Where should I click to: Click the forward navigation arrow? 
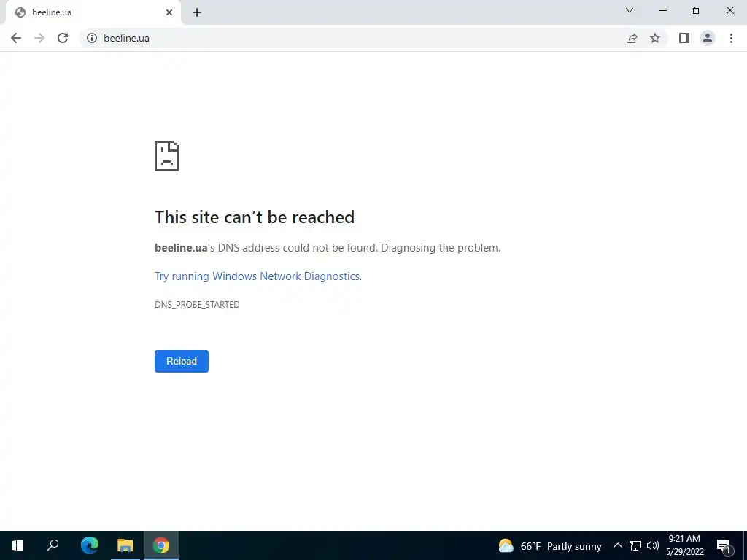tap(39, 38)
